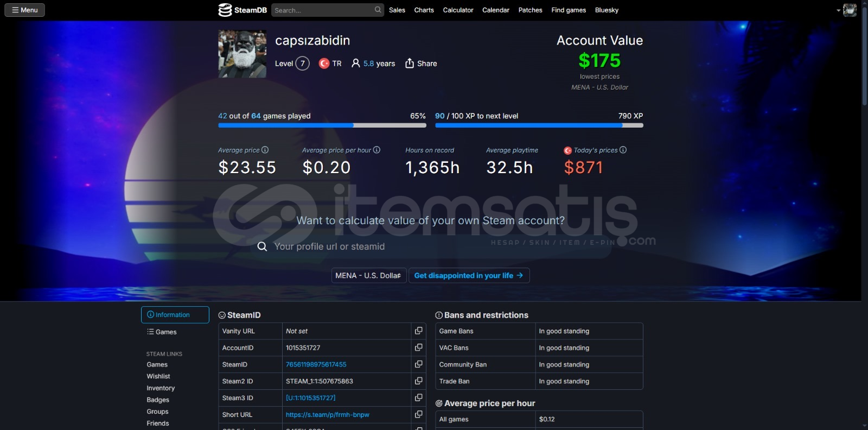The height and width of the screenshot is (430, 868).
Task: Copy the Steam3 ID value
Action: pyautogui.click(x=418, y=398)
